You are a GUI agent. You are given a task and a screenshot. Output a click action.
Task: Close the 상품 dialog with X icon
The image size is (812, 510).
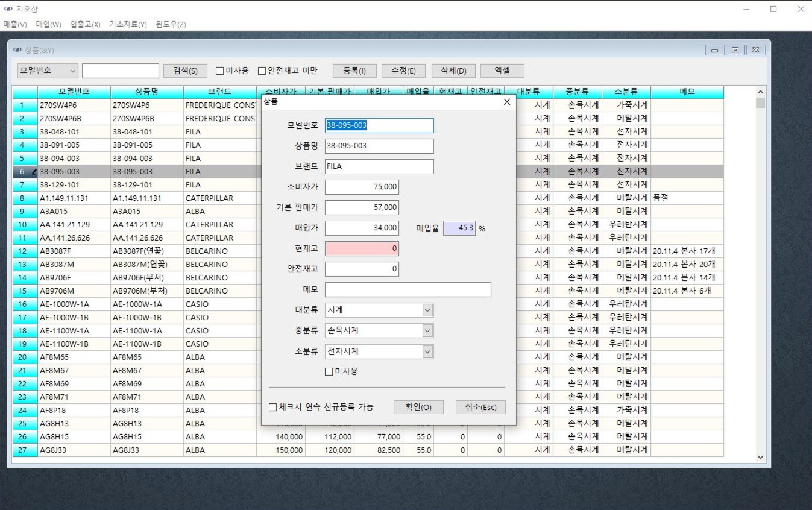506,102
